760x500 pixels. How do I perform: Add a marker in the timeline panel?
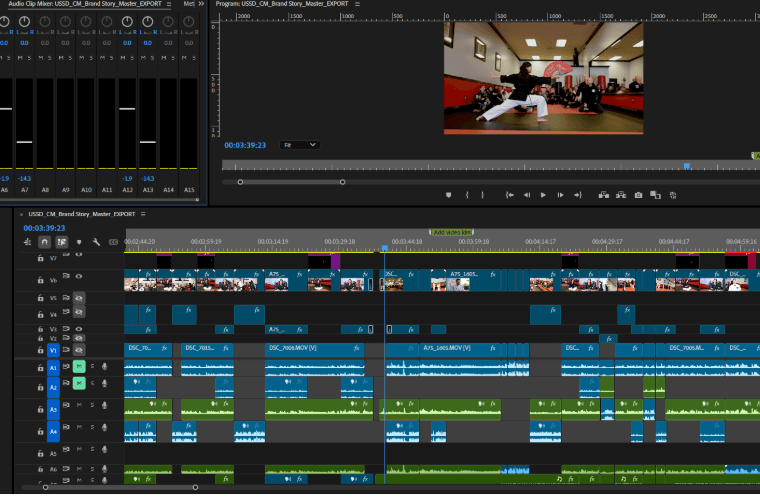click(79, 242)
